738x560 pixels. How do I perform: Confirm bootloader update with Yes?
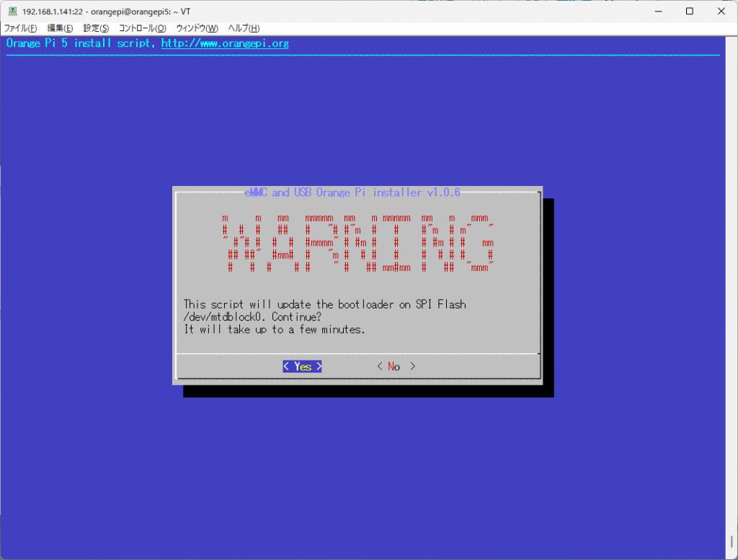302,367
